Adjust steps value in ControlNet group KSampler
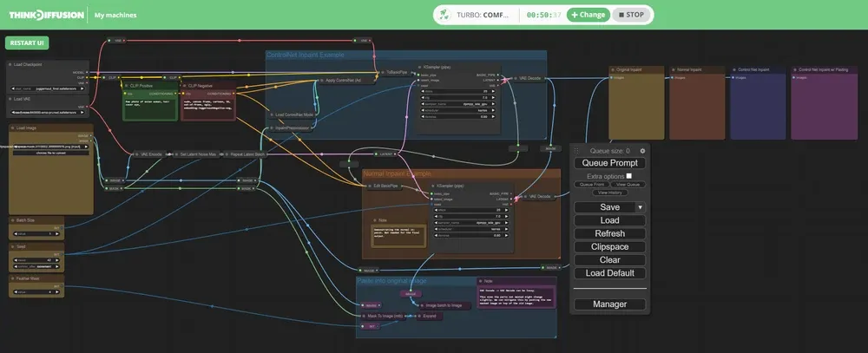Screen dimensions: 868x353 point(458,91)
